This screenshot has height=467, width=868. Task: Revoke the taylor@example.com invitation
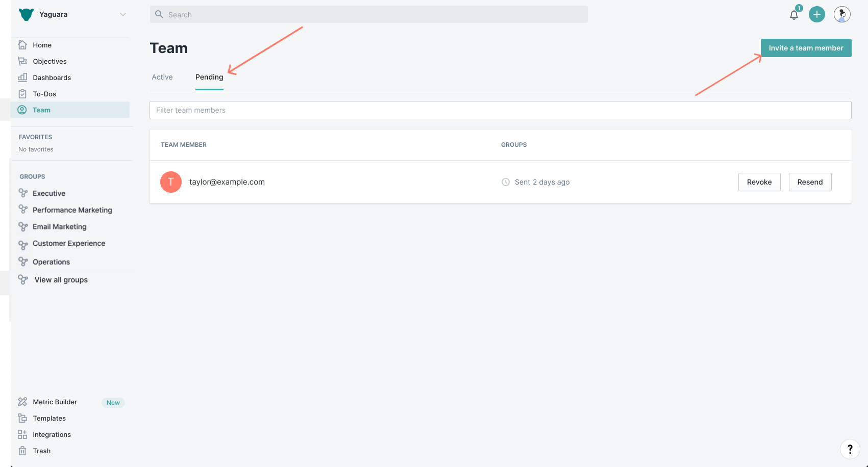pos(759,182)
